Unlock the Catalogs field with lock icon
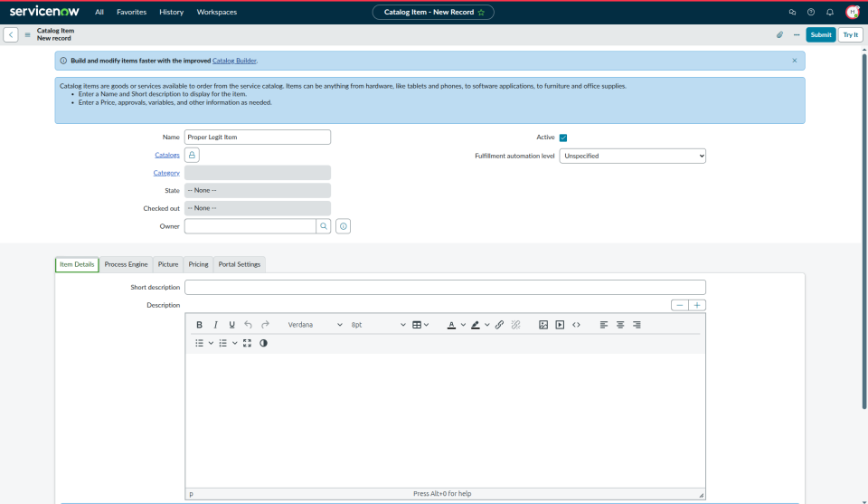Screen dimensions: 868x504 pyautogui.click(x=192, y=155)
